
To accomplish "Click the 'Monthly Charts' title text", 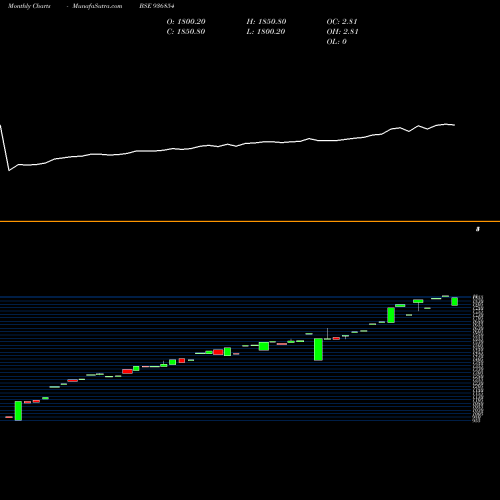I will coord(29,6).
